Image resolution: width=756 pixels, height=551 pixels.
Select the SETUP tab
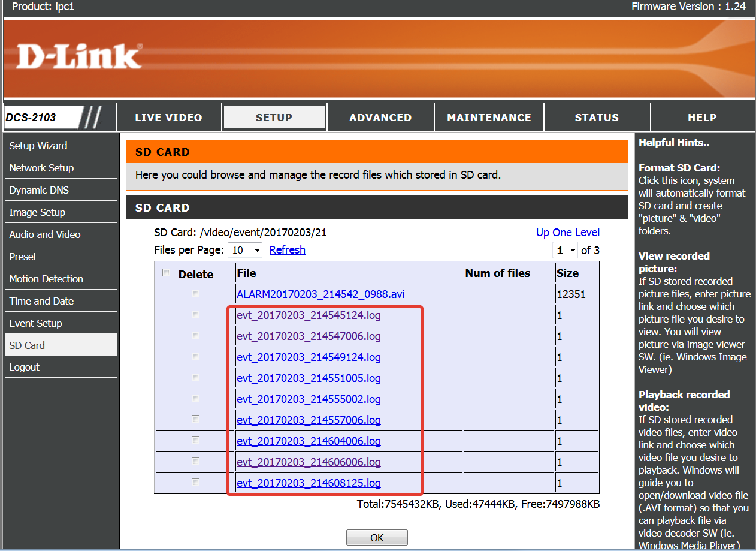(x=274, y=118)
